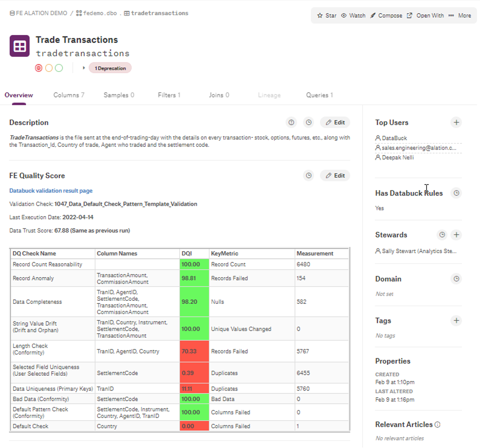Open FE Quality Score history clock icon
The width and height of the screenshot is (481, 448).
click(308, 176)
